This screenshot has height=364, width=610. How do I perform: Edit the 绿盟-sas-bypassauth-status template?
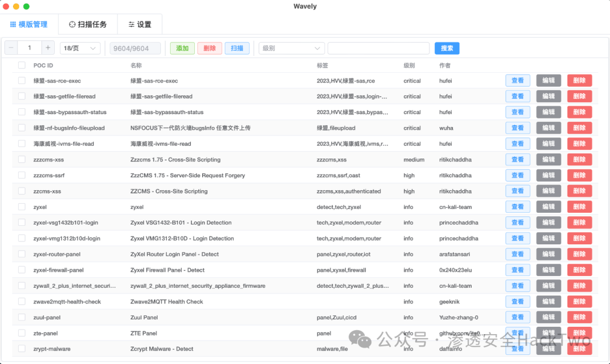548,112
